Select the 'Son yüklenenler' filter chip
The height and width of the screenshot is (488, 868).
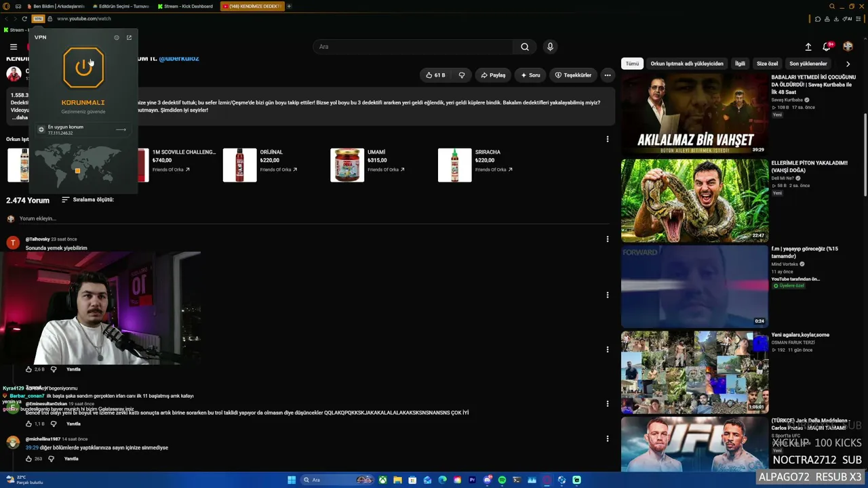point(808,64)
